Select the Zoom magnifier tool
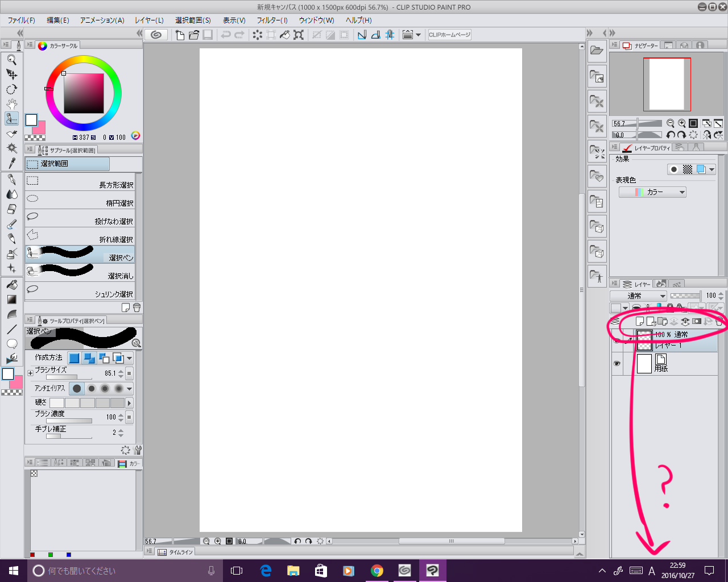The image size is (728, 582). pyautogui.click(x=11, y=60)
